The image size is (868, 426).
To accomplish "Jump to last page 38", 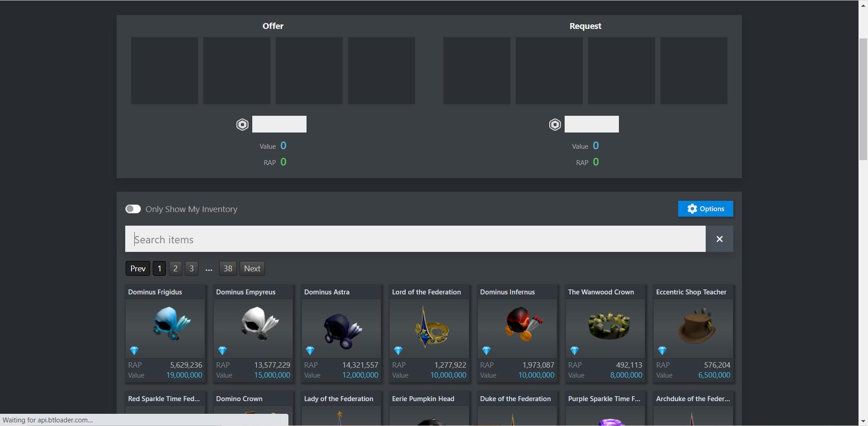I will 228,268.
